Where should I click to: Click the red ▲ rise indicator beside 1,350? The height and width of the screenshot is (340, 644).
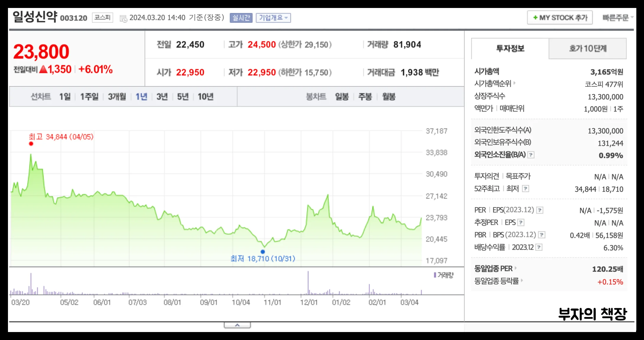(44, 69)
